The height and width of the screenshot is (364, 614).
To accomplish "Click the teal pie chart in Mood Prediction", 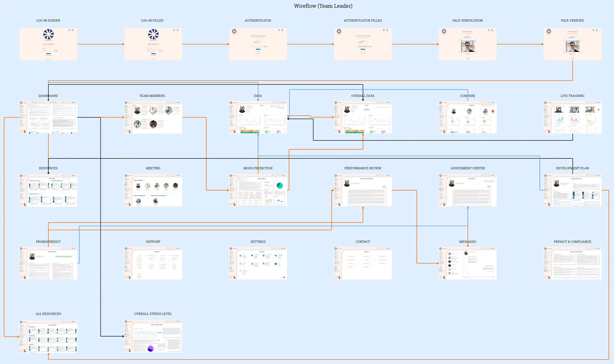I will coord(280,186).
